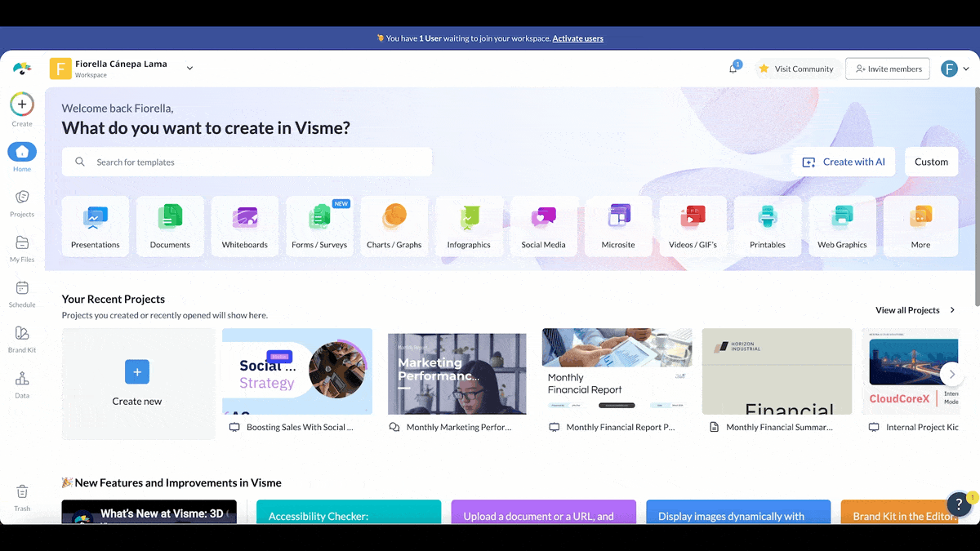Click the Create plus icon in sidebar

coord(22,104)
